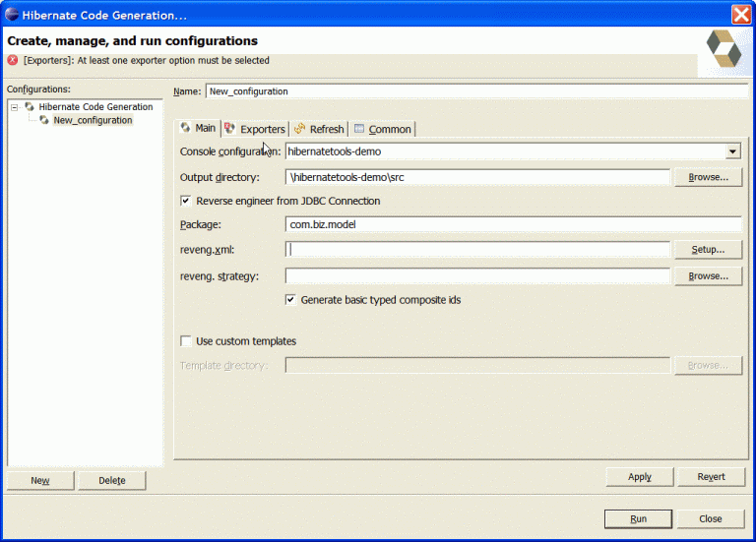Click the Common tab icon
756x542 pixels.
coord(359,129)
